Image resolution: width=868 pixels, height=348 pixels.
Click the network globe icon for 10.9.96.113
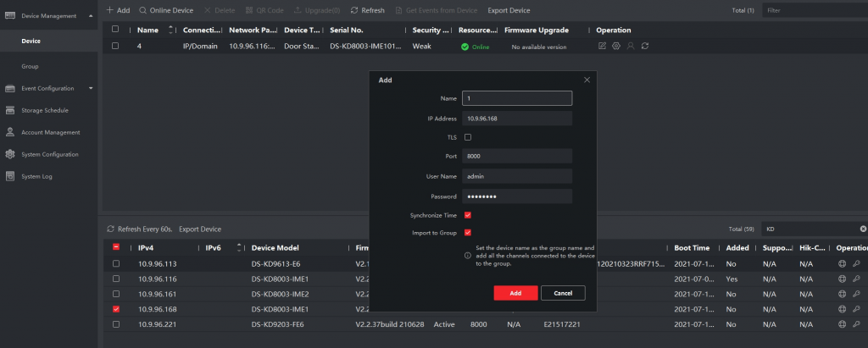tap(842, 263)
